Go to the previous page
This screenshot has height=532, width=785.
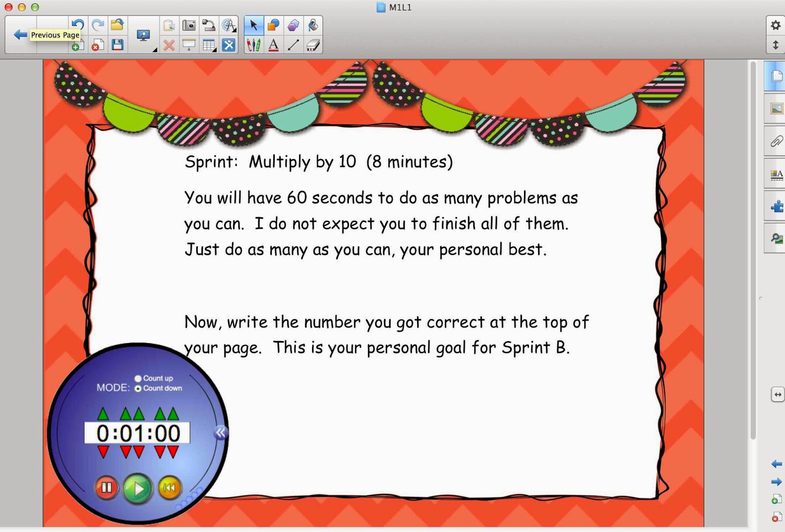tap(20, 33)
